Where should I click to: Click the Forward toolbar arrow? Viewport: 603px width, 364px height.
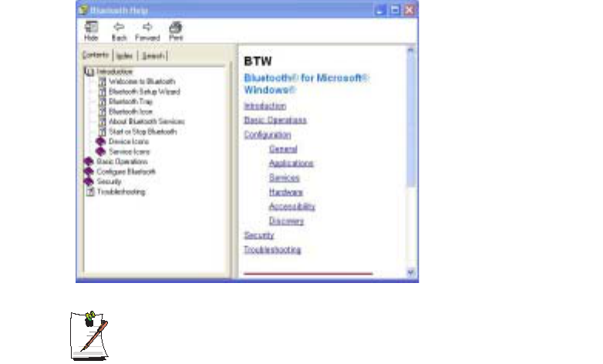click(x=147, y=27)
